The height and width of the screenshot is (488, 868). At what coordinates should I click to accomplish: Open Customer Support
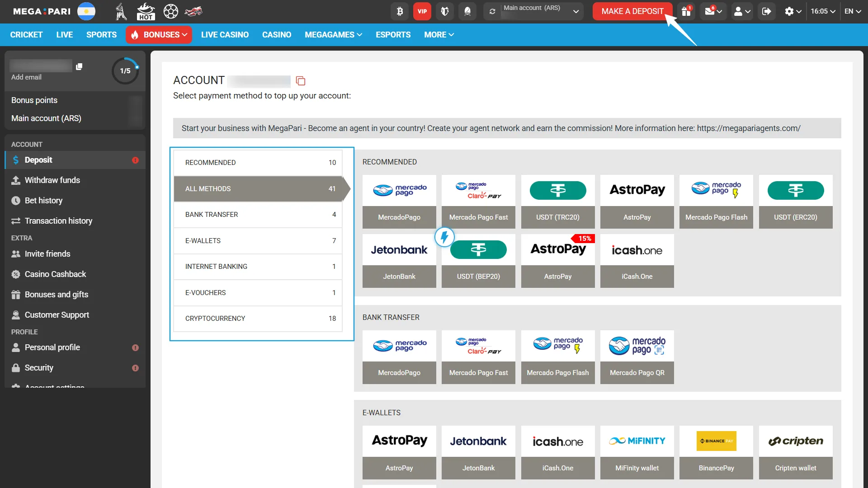75,315
